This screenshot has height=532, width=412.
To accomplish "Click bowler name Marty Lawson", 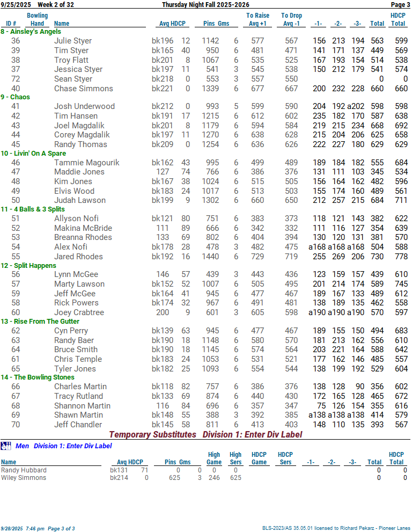I will [x=79, y=285].
